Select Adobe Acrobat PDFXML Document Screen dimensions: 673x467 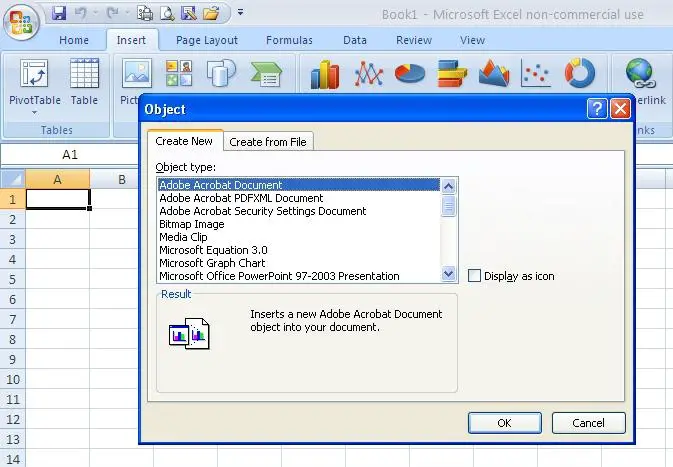[x=299, y=198]
